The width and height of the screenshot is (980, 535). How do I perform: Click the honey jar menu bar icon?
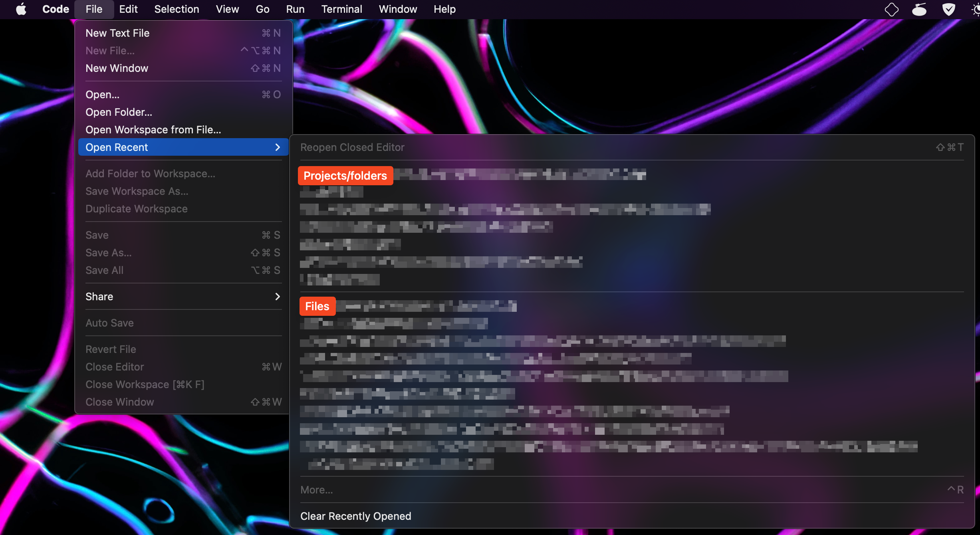pyautogui.click(x=920, y=9)
